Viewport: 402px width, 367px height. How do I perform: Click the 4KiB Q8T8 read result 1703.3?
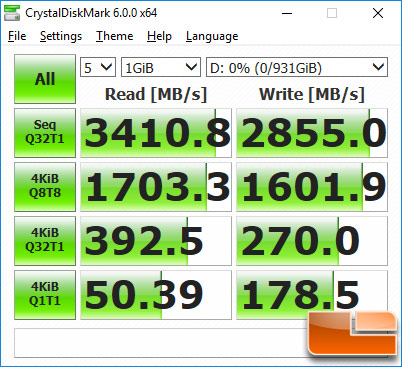(156, 187)
